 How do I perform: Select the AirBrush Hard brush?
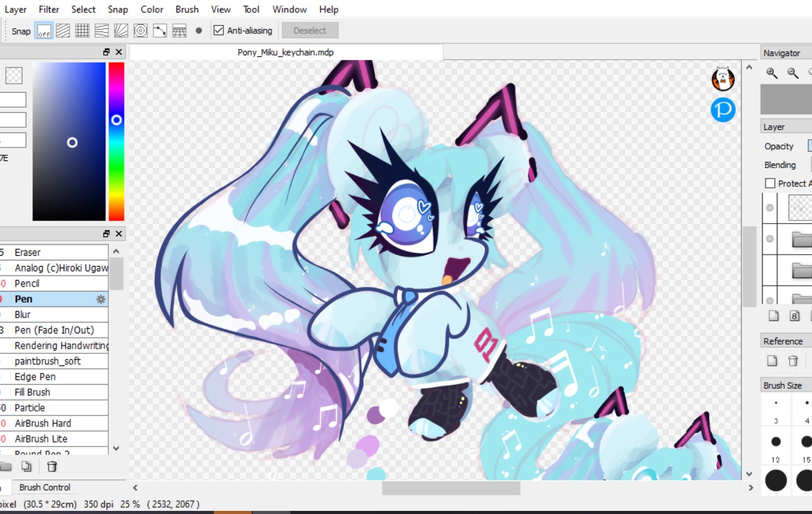click(x=54, y=423)
